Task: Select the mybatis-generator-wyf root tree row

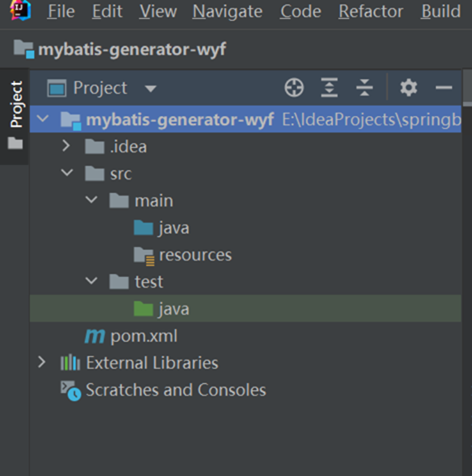Action: [246, 119]
